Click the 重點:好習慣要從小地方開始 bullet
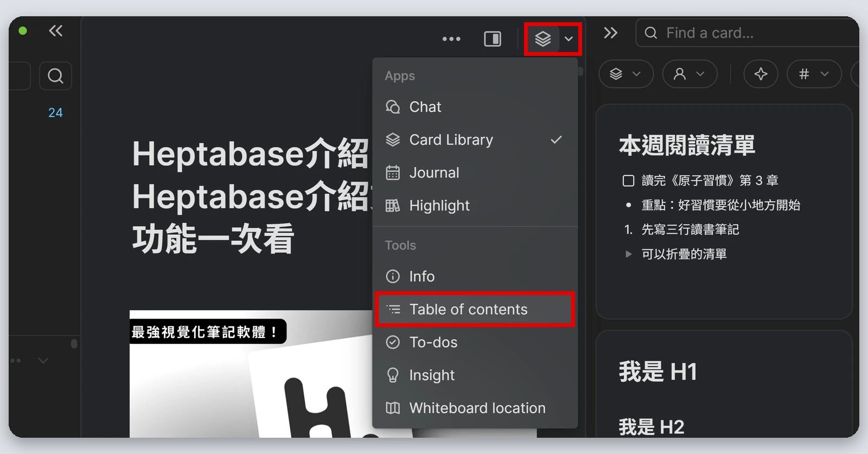This screenshot has height=454, width=868. coord(720,205)
